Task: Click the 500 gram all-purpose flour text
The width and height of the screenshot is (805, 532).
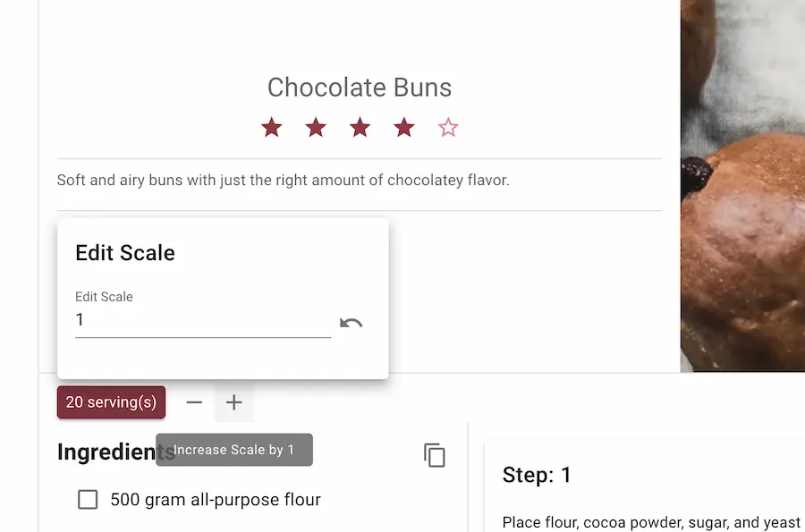Action: (216, 499)
